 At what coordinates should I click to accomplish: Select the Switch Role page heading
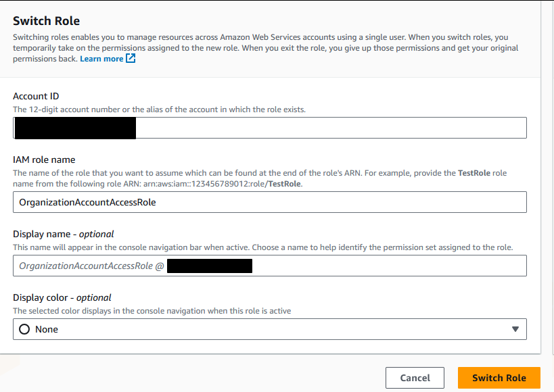(46, 21)
